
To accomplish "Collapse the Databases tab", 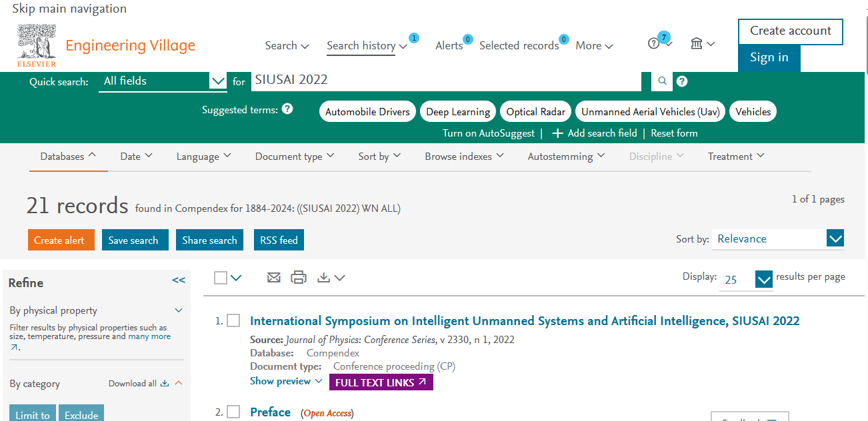I will (68, 157).
